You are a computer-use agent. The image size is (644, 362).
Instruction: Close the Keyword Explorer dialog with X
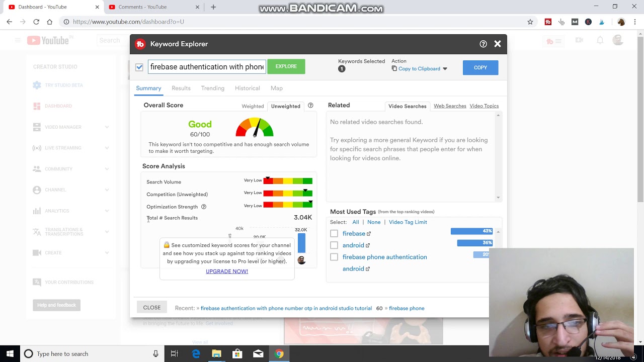[x=497, y=44]
